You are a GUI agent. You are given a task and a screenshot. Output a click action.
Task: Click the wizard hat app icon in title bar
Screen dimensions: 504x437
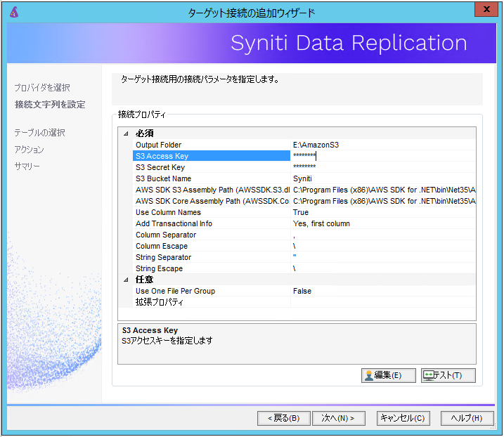pyautogui.click(x=14, y=13)
